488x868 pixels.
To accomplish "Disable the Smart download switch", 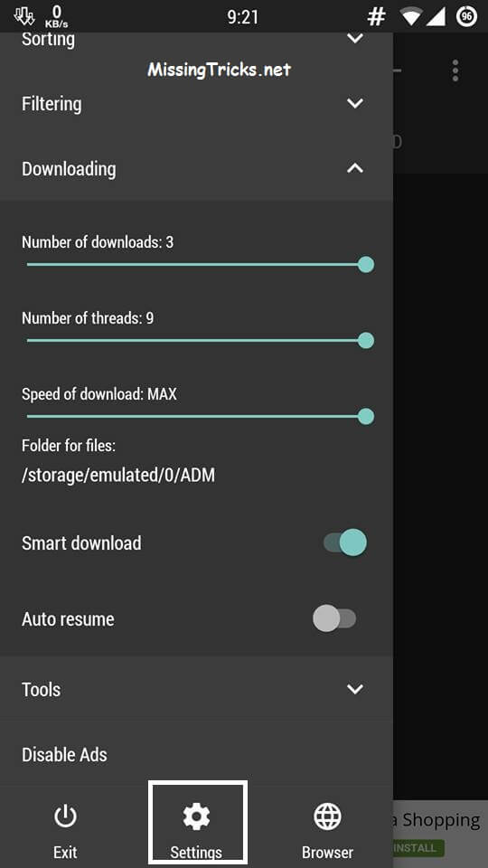I will [345, 542].
